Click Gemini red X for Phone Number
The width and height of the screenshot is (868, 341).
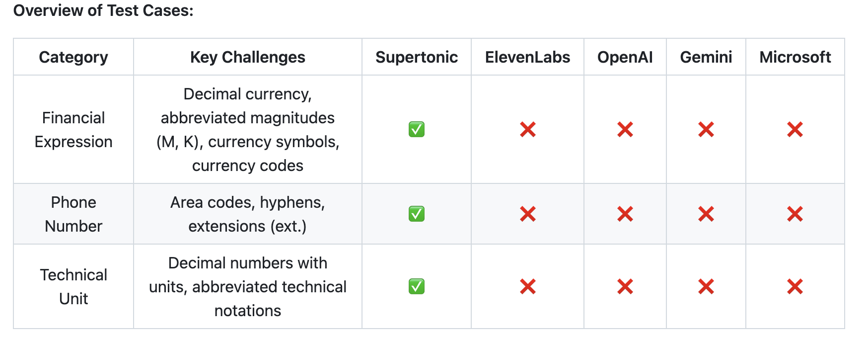[x=706, y=214]
